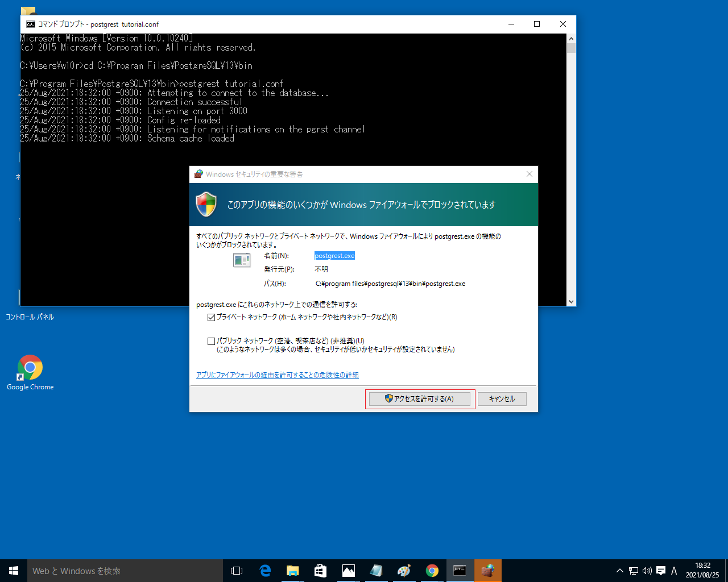Screen dimensions: 728x582
Task: Click the postgrest.exe path text
Action: [x=390, y=284]
